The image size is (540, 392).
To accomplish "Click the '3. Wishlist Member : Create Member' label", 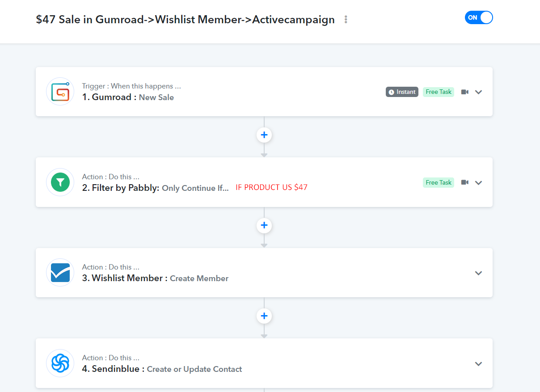I will [155, 278].
